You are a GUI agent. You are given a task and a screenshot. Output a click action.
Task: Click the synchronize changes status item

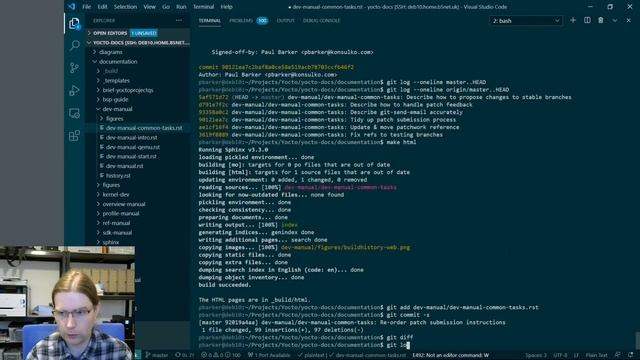click(x=184, y=355)
